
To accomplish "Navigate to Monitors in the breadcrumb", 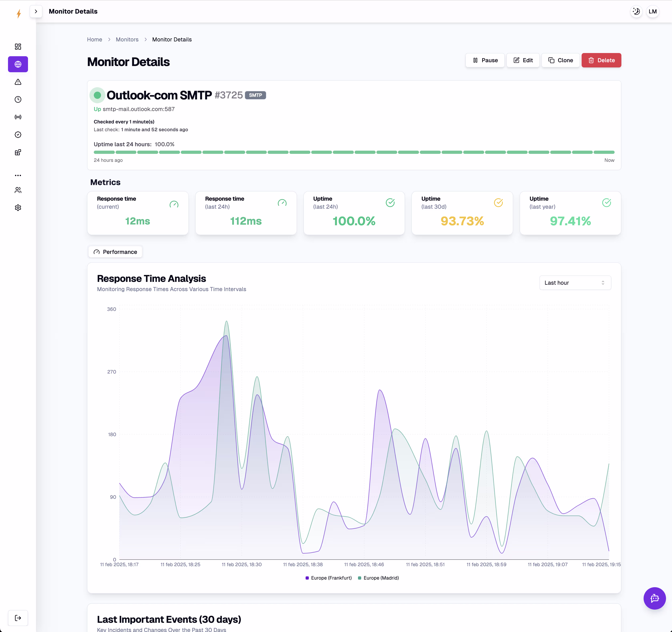I will [127, 40].
